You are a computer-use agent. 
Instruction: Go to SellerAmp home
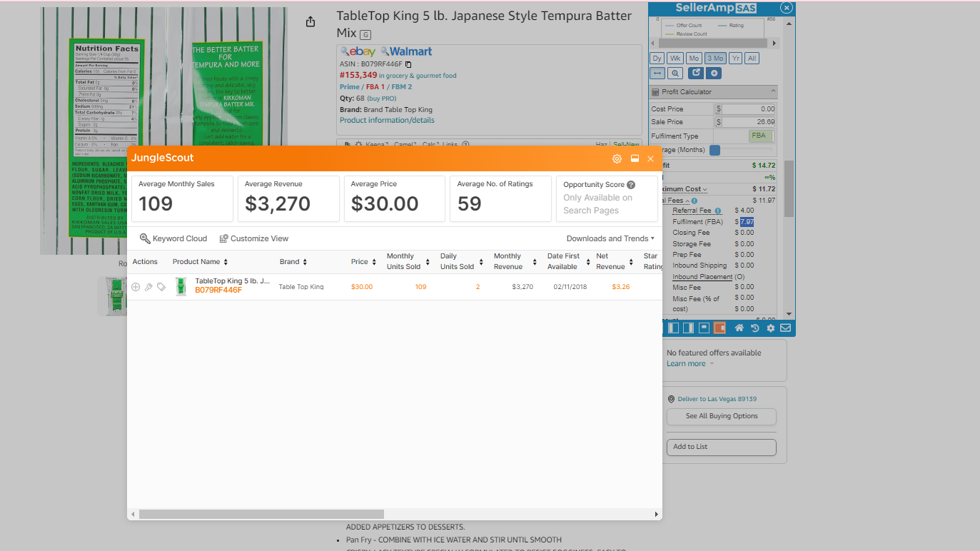pyautogui.click(x=739, y=328)
